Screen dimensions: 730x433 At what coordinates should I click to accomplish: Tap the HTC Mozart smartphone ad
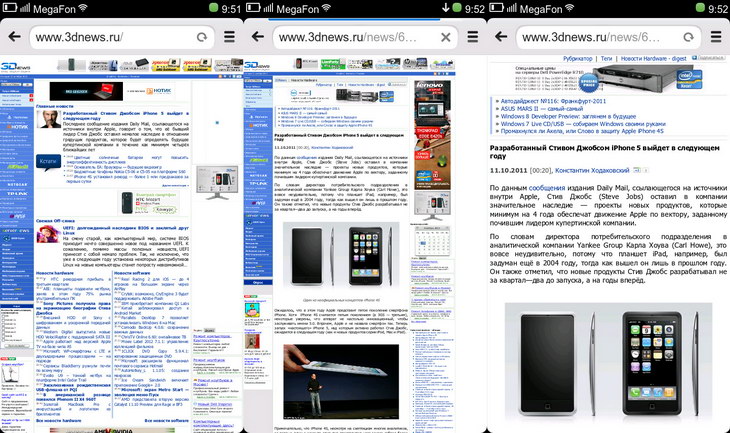(x=149, y=203)
